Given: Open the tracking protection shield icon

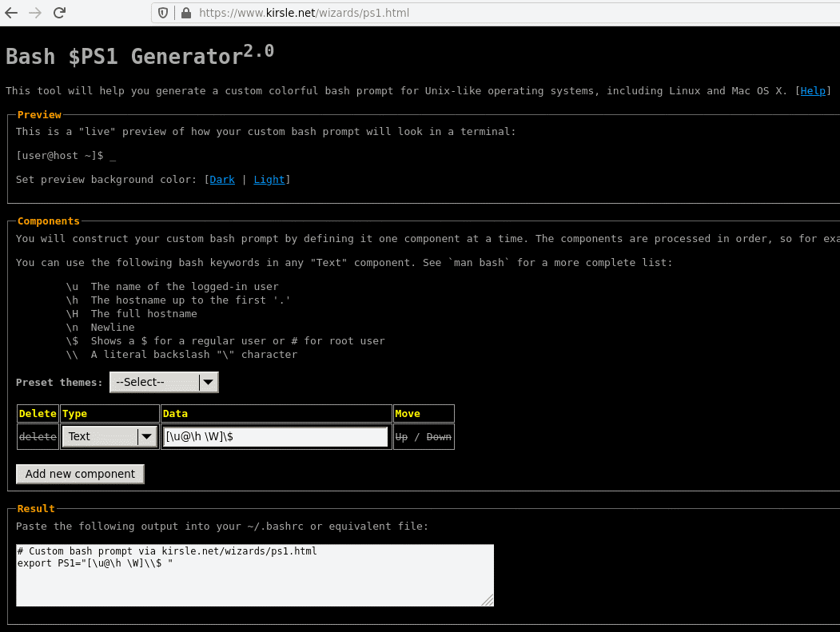Looking at the screenshot, I should [x=163, y=13].
